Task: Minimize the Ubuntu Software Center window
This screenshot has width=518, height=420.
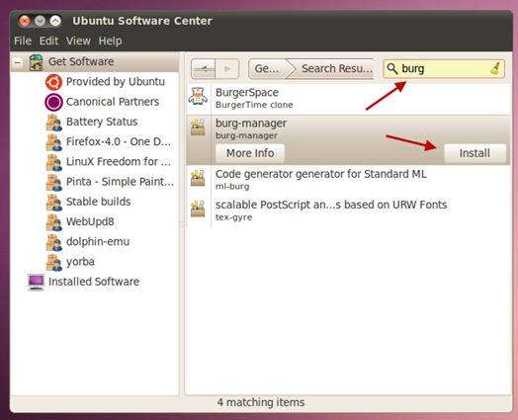Action: pos(40,21)
